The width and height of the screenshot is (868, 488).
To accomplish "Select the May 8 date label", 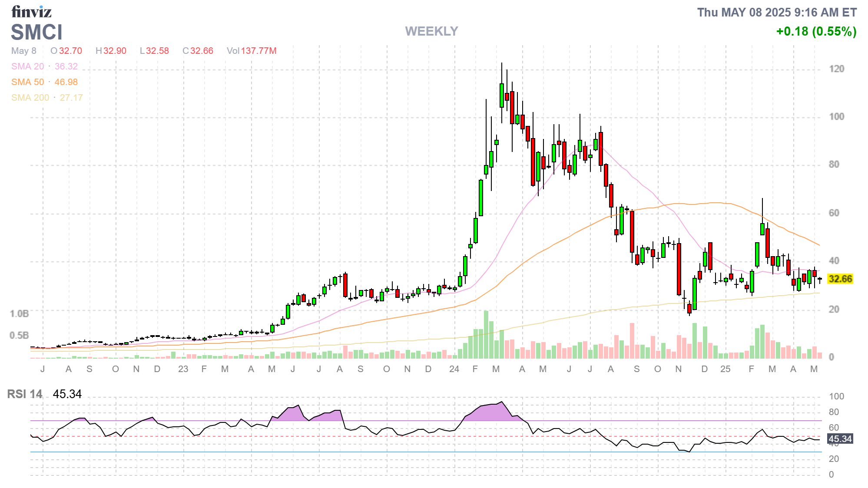I will pyautogui.click(x=24, y=51).
